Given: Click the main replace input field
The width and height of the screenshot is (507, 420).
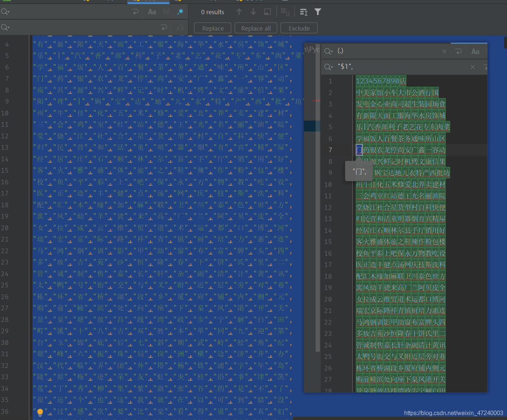Looking at the screenshot, I should click(x=84, y=27).
